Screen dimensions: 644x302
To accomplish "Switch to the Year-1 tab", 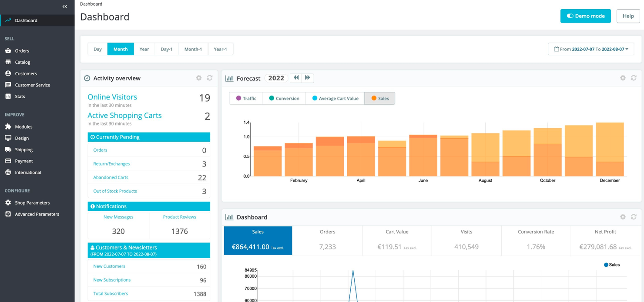I will point(221,49).
